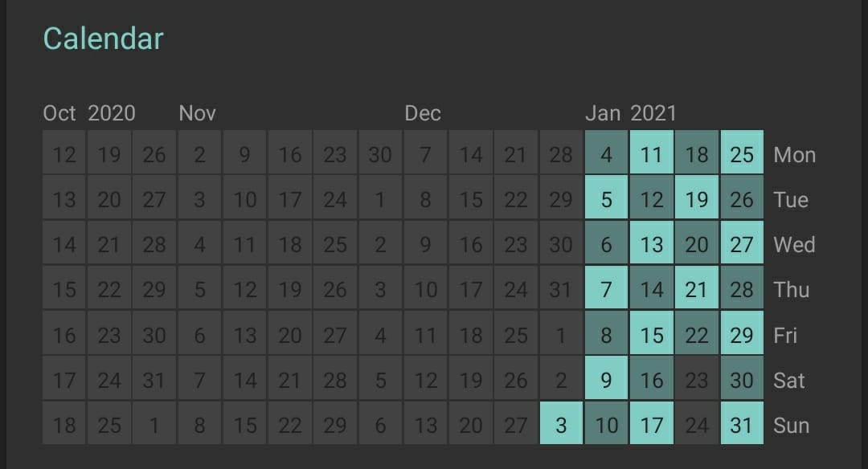868x469 pixels.
Task: Mark Thursday December 31 cell
Action: click(x=561, y=288)
